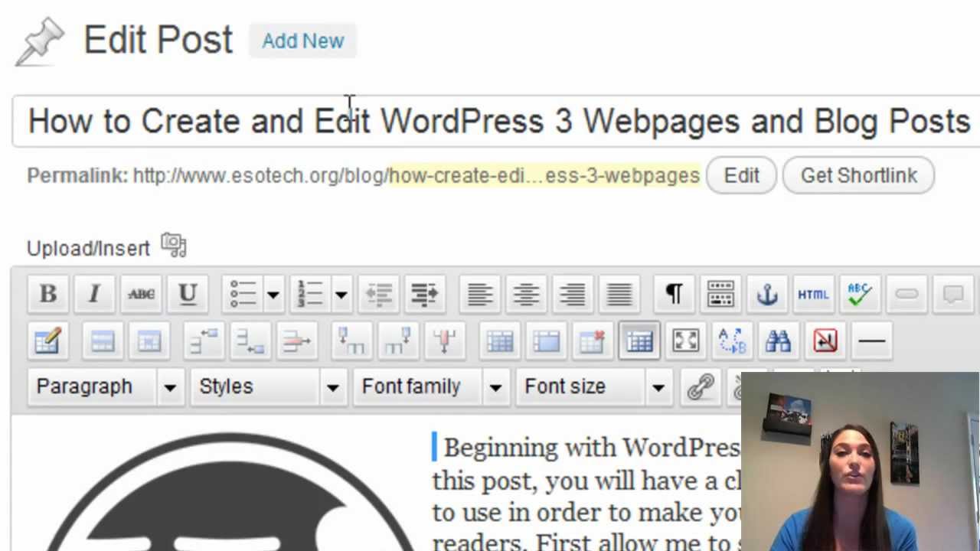Open the HTML source editor icon

pos(813,295)
